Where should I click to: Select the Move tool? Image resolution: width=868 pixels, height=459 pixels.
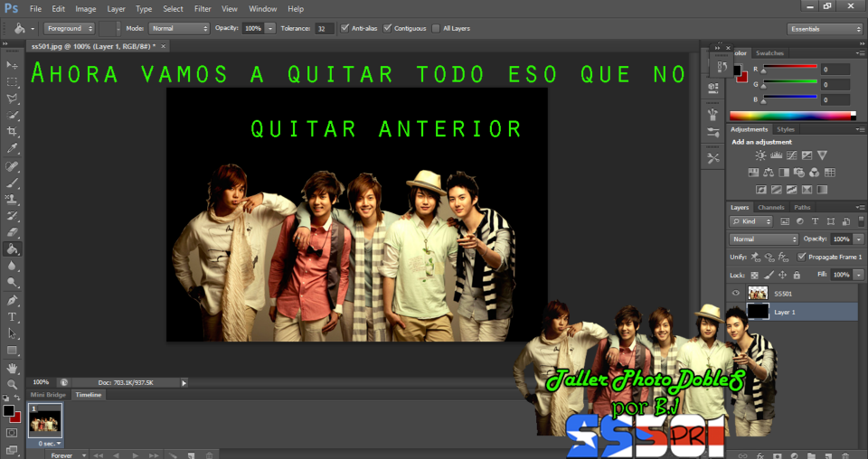click(x=12, y=65)
